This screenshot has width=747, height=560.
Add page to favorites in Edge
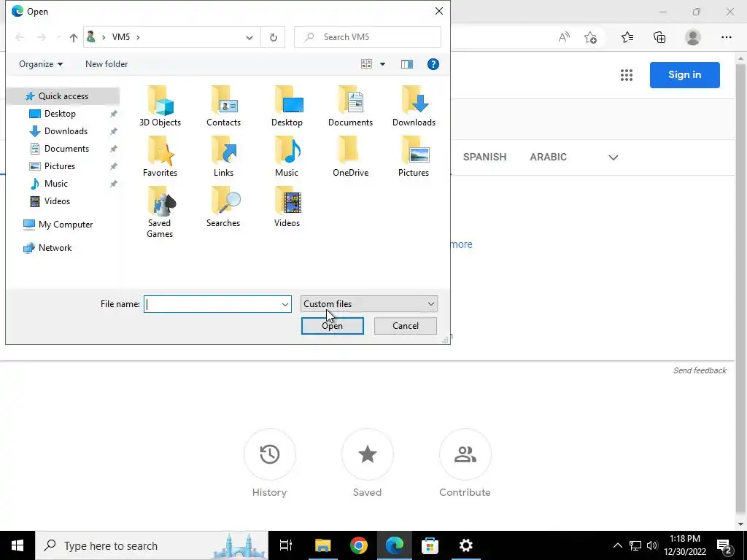(x=591, y=37)
